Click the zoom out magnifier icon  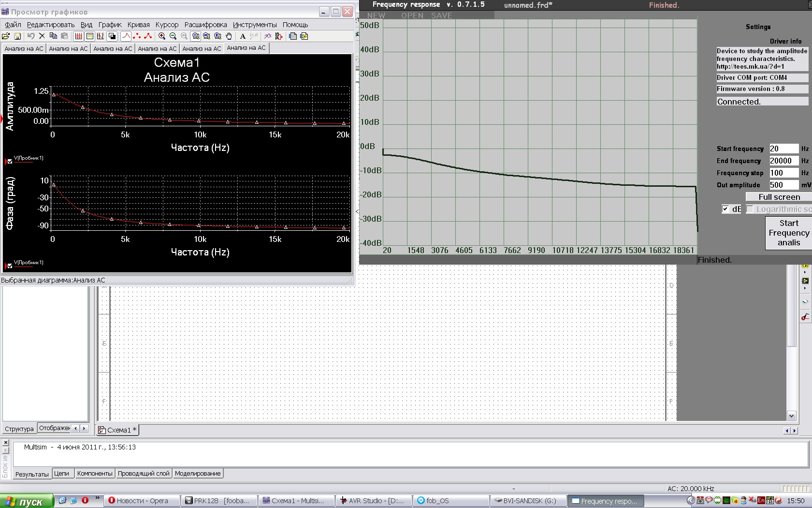[173, 36]
